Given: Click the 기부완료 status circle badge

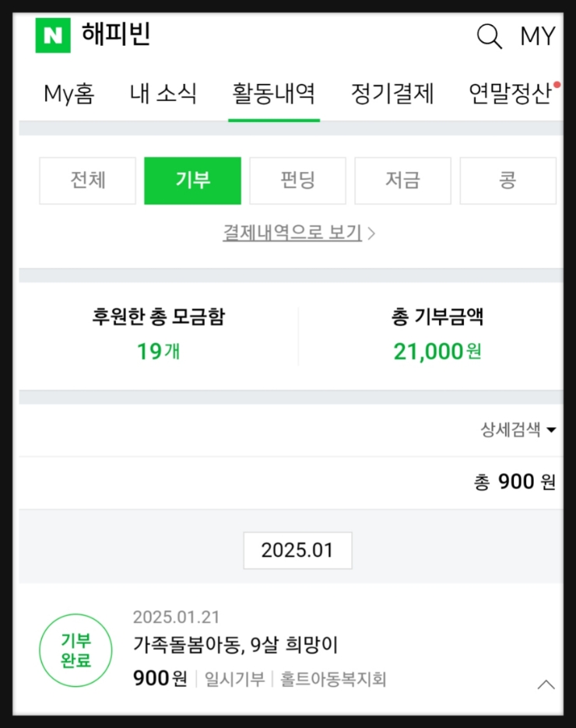Looking at the screenshot, I should (76, 651).
